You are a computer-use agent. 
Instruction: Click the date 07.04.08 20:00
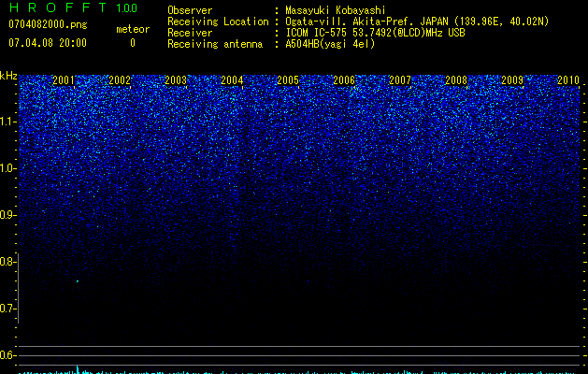48,43
